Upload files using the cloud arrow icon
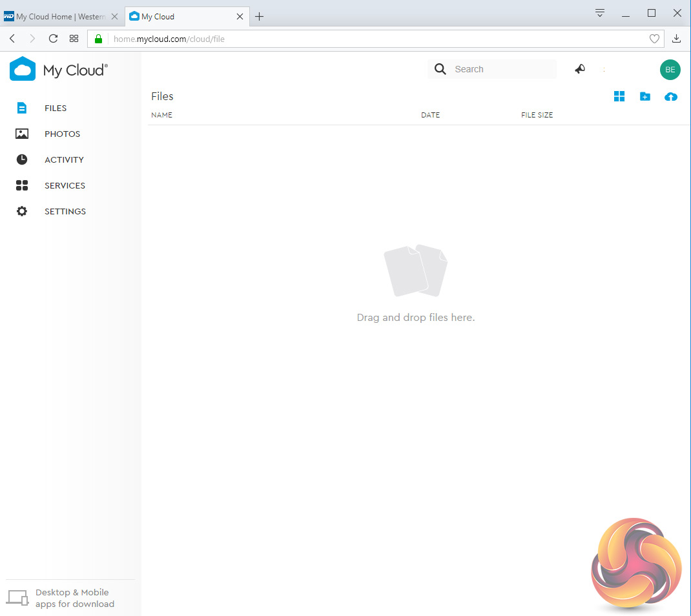691x616 pixels. coord(671,96)
